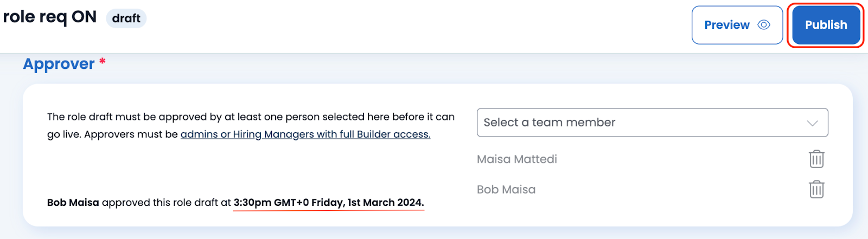The image size is (868, 239).
Task: Open the "Select a team member" field
Action: (x=652, y=122)
